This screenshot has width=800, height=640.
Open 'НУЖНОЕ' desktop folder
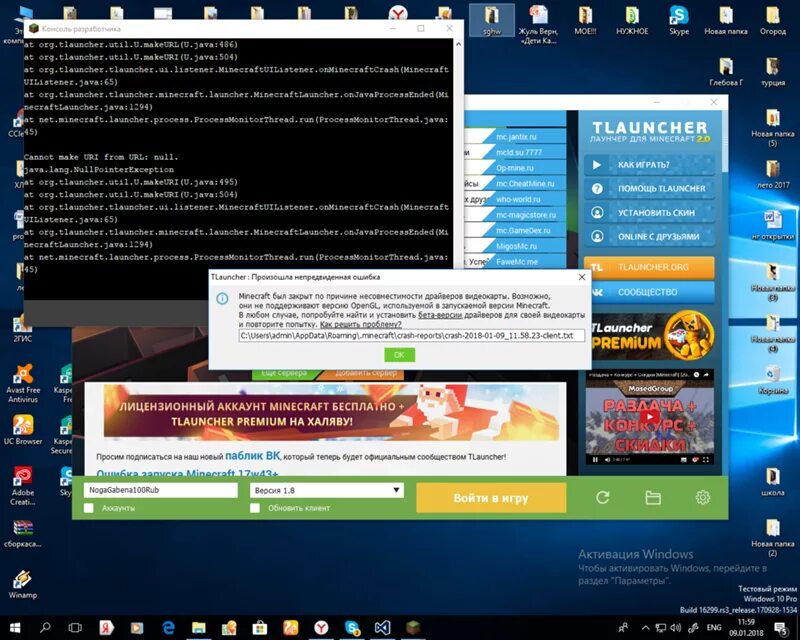[x=632, y=20]
